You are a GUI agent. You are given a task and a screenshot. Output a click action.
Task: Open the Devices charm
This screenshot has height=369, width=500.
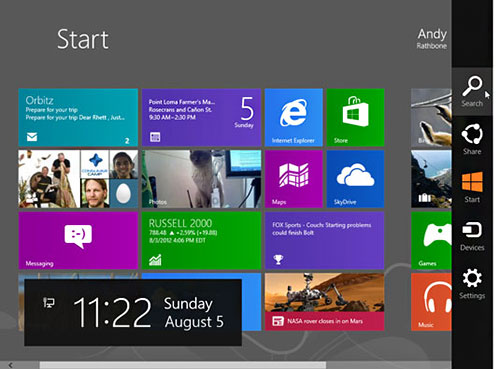pos(472,236)
